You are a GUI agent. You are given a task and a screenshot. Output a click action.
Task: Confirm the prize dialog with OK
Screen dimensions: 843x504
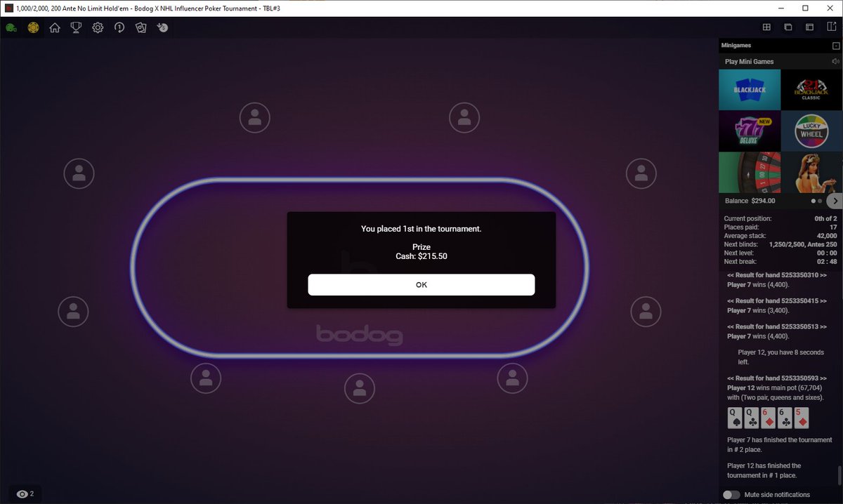(421, 285)
